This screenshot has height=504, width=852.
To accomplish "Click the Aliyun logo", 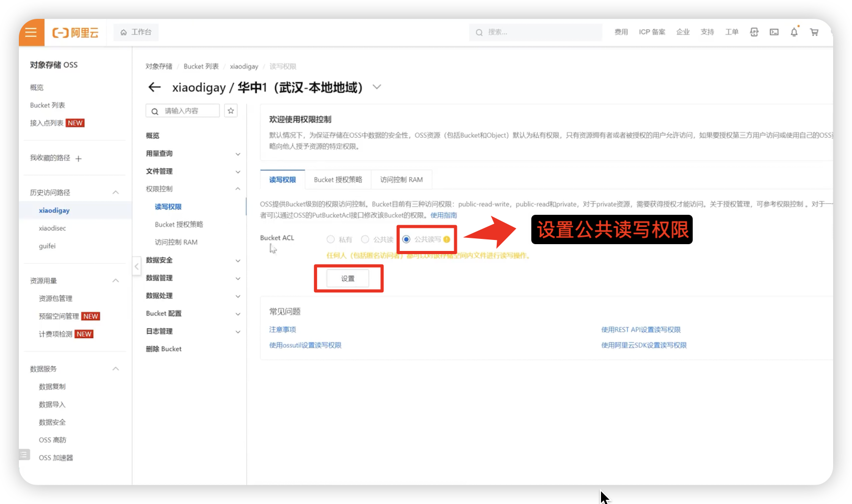I will 75,32.
